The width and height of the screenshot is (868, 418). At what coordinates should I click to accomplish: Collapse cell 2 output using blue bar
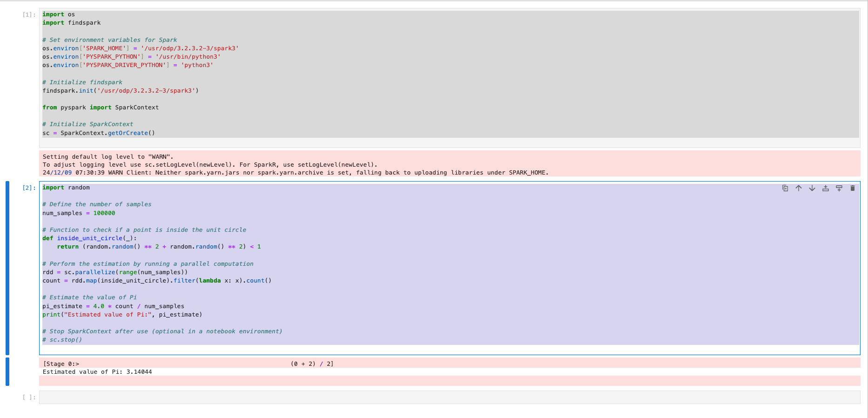click(x=7, y=371)
